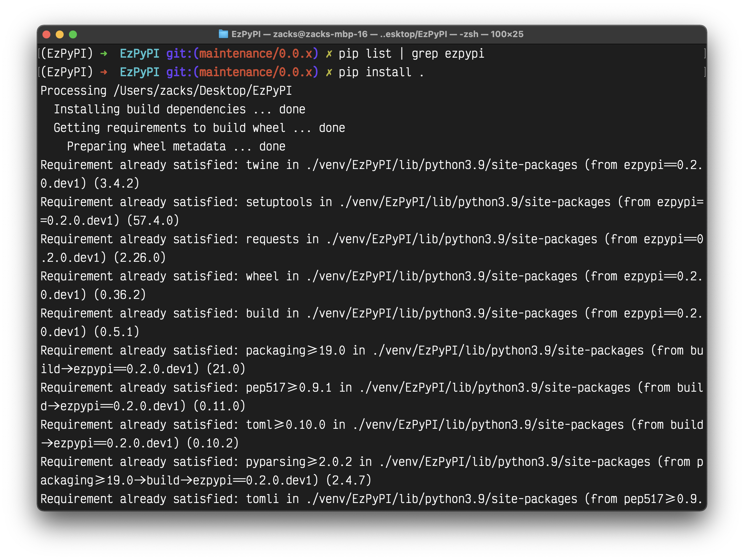Click the red close window button
Screen dimensions: 744x560
[x=46, y=34]
